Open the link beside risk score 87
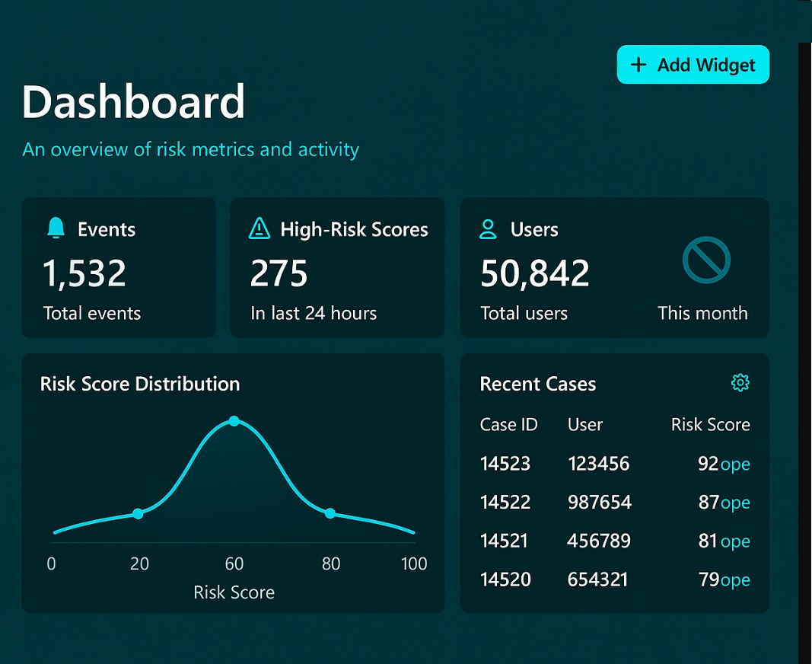Viewport: 812px width, 664px height. click(x=735, y=503)
